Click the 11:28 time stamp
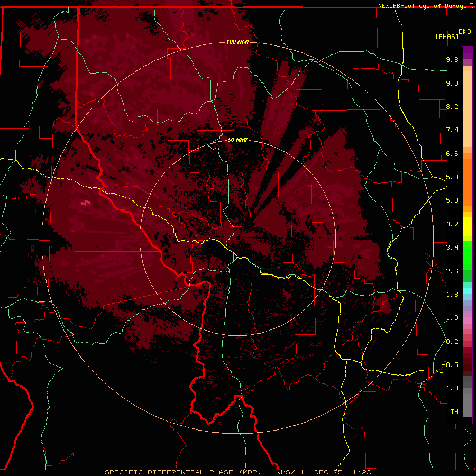Image resolution: width=476 pixels, height=476 pixels. pyautogui.click(x=360, y=472)
